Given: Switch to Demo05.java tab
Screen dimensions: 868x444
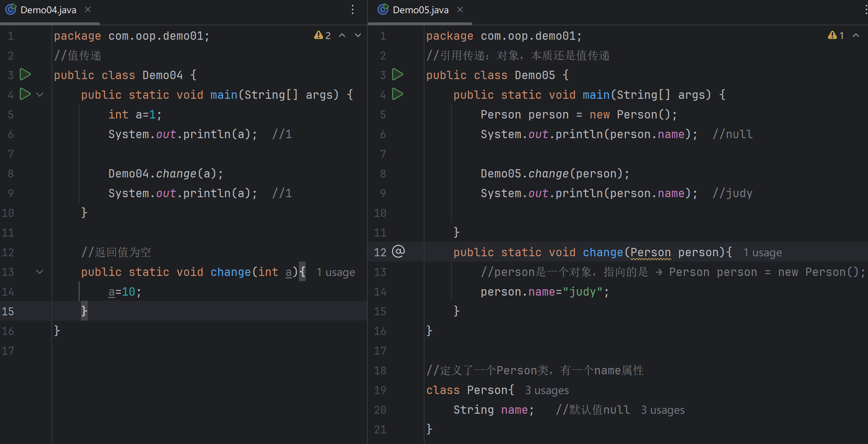Looking at the screenshot, I should [420, 10].
